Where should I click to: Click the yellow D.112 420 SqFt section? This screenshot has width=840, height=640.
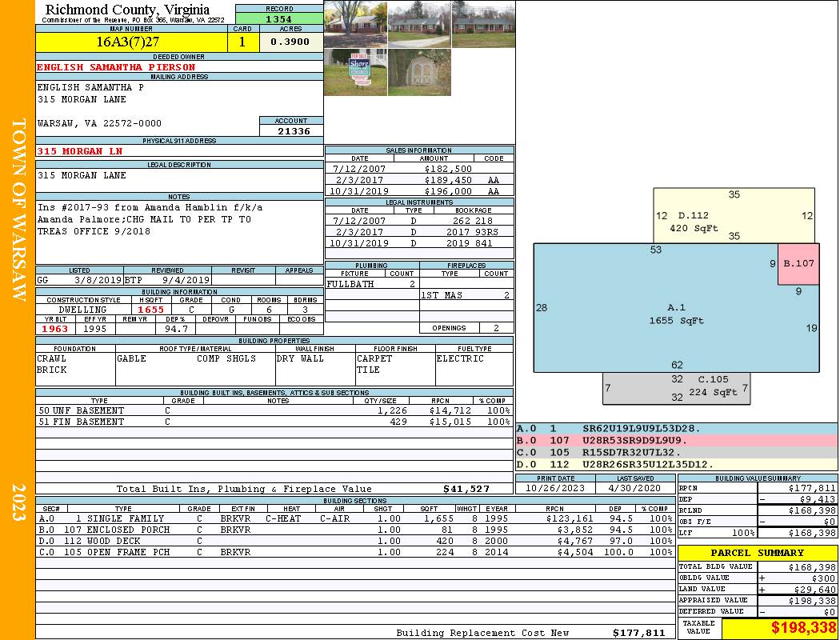click(x=734, y=215)
